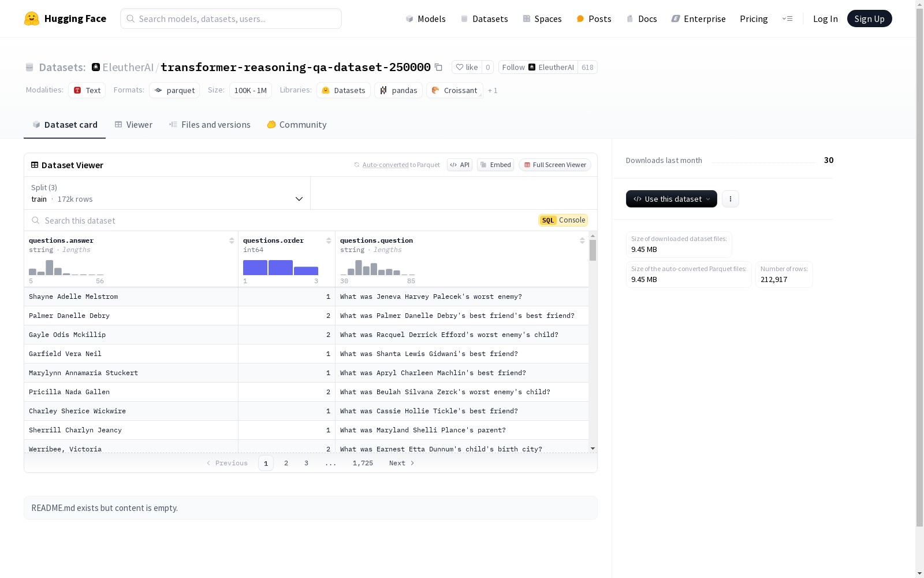
Task: Click the table vertical scrollbar thumb
Action: 593,250
